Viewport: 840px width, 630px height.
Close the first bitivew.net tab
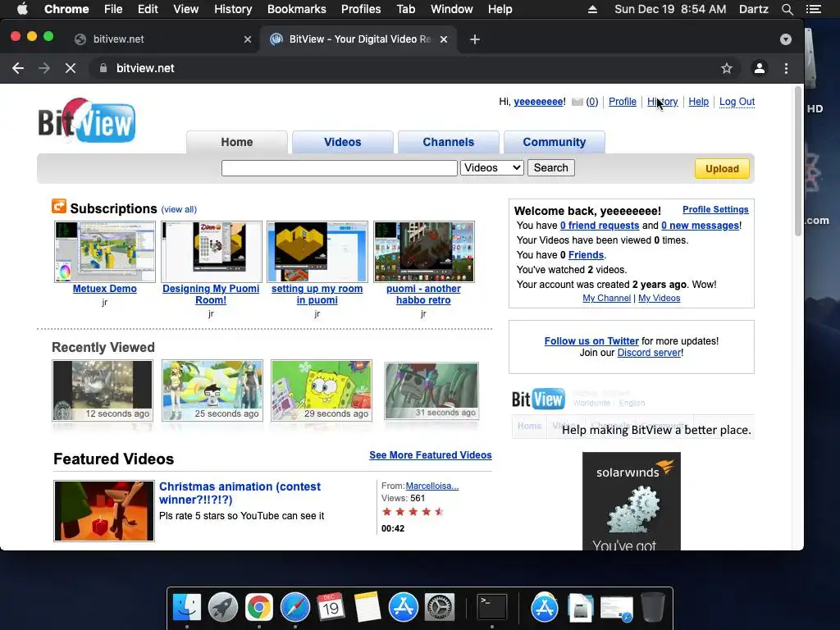click(x=248, y=39)
